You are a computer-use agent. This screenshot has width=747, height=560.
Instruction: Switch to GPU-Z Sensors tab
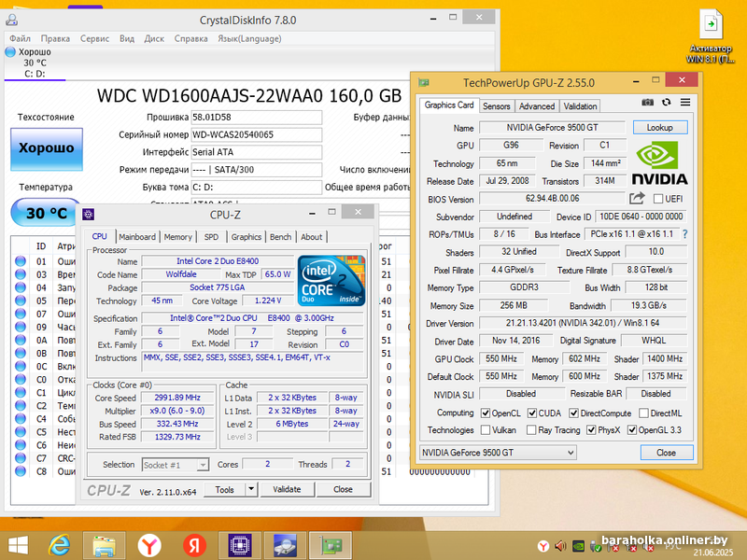click(x=497, y=106)
